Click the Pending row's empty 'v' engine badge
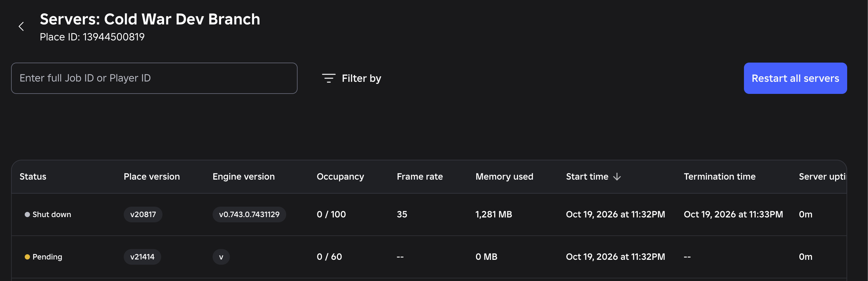This screenshot has height=281, width=868. tap(221, 257)
